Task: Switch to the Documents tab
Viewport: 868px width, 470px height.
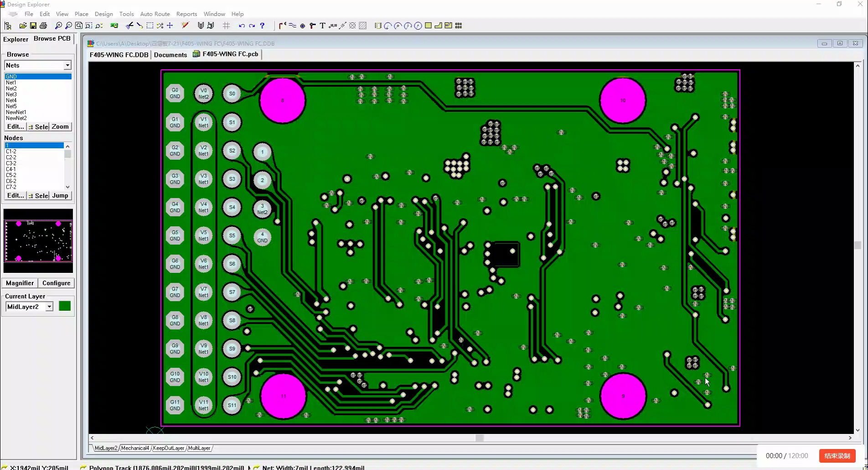Action: 170,55
